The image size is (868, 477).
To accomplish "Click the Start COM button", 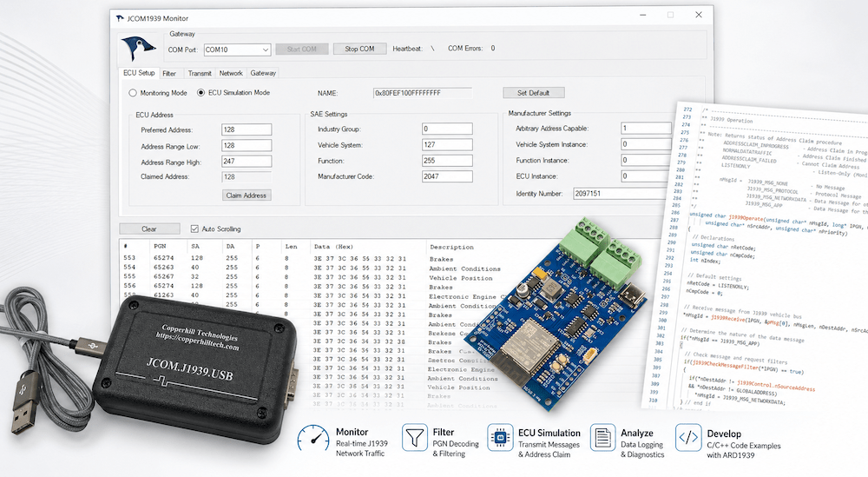I will pos(302,49).
